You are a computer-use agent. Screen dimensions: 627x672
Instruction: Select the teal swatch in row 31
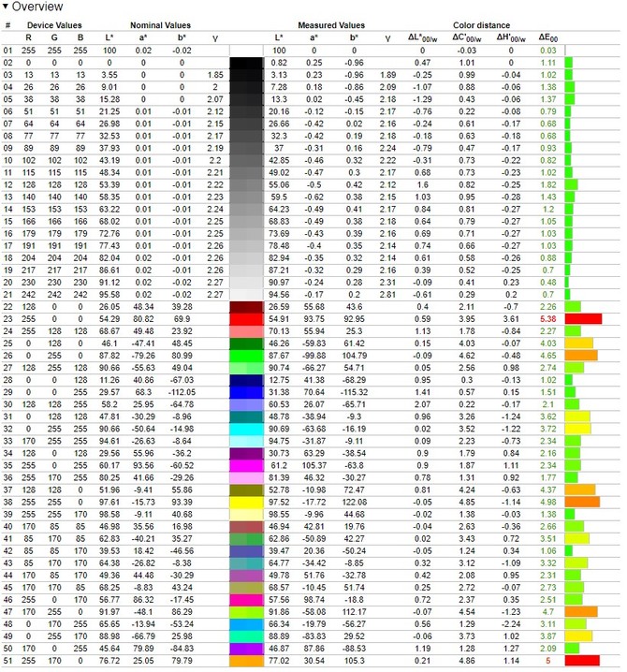click(246, 417)
